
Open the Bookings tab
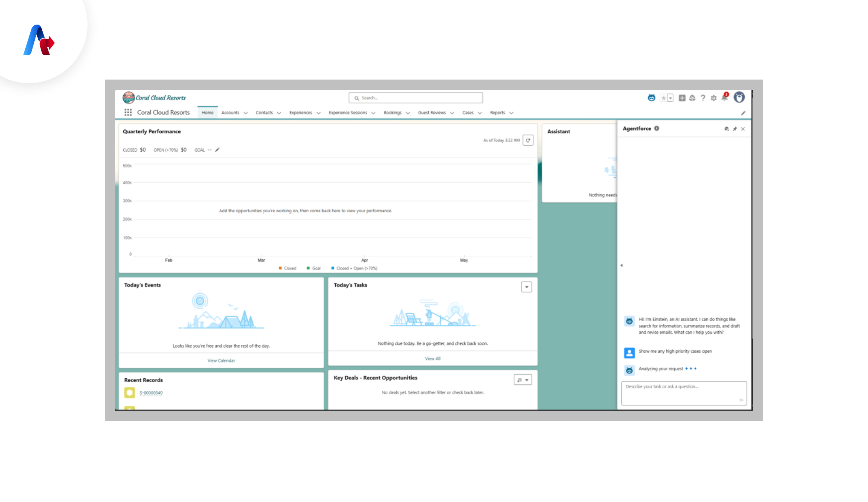pos(392,113)
